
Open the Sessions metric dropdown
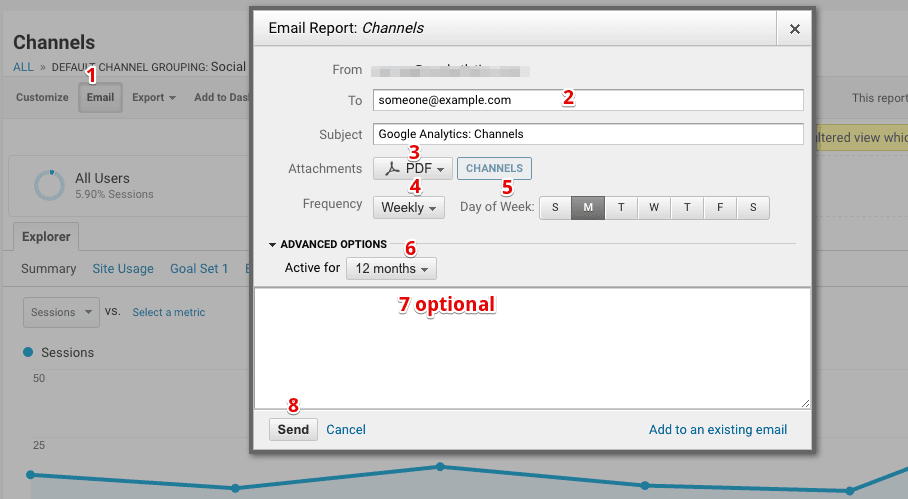(x=61, y=312)
